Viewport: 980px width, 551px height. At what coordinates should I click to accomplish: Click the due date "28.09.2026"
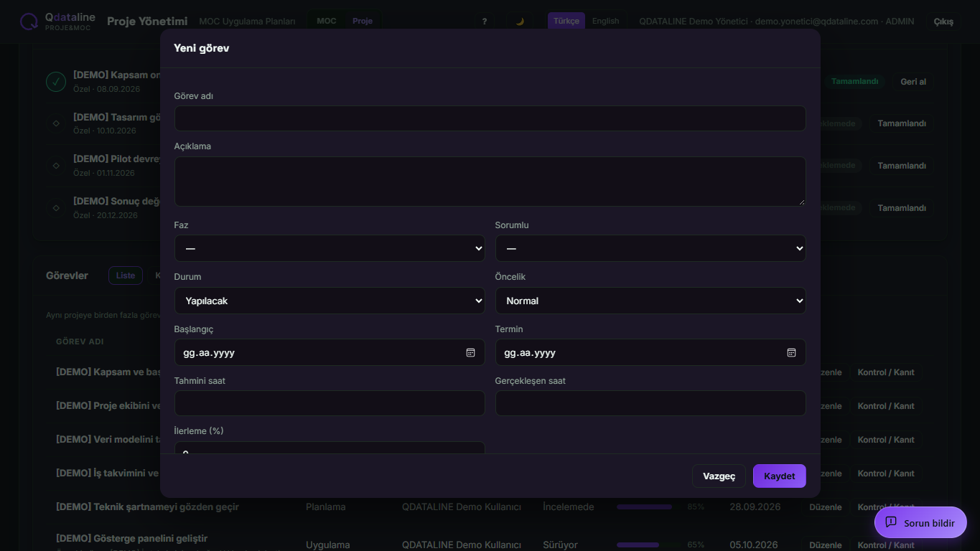(x=755, y=507)
